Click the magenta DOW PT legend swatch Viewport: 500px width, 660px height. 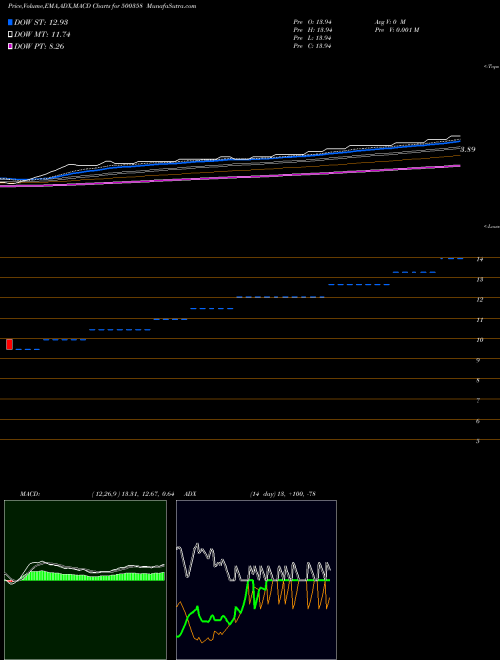(10, 46)
